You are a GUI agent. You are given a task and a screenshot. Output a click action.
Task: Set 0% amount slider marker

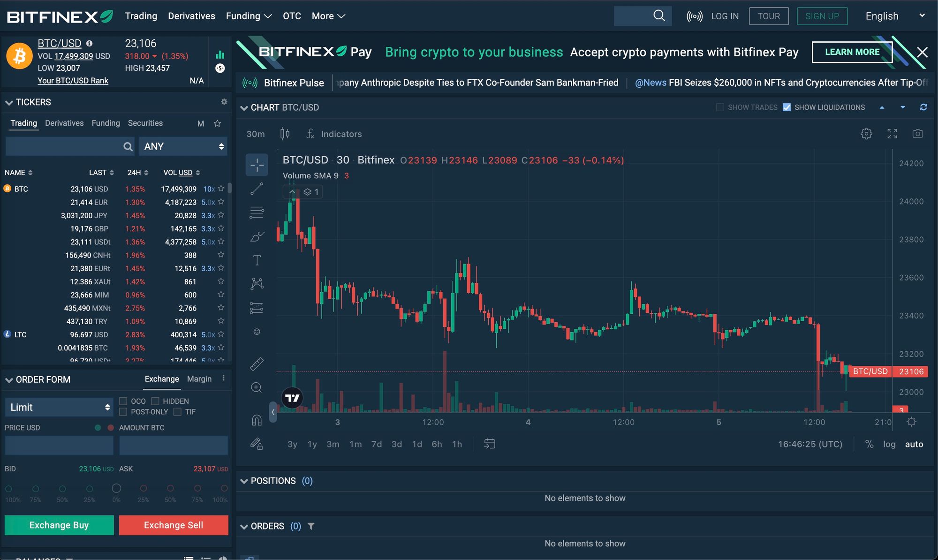(x=116, y=488)
